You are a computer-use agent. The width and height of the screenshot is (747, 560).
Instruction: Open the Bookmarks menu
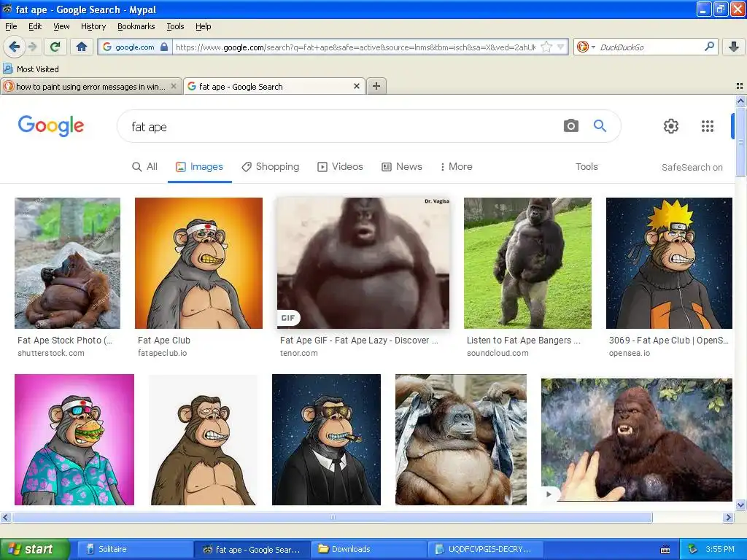click(x=136, y=26)
